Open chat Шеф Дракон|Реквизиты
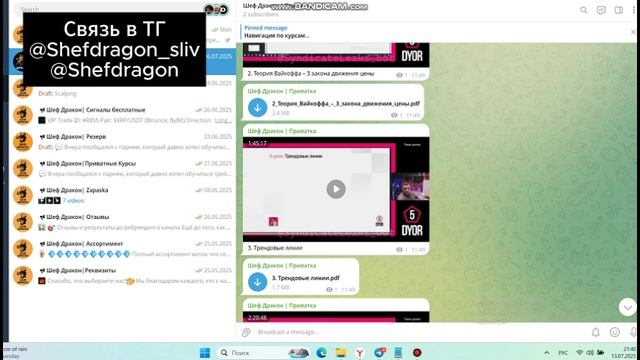Image resolution: width=640 pixels, height=360 pixels. point(122,276)
